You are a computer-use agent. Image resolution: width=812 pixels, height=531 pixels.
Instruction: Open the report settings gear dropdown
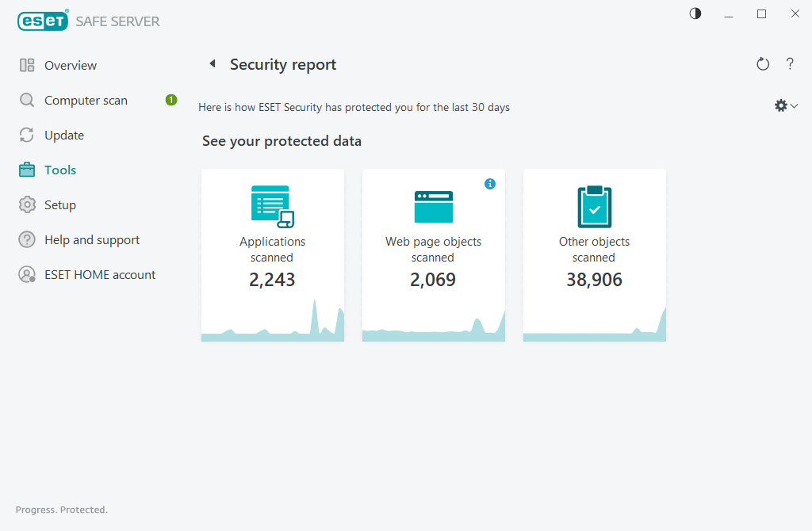pos(781,105)
